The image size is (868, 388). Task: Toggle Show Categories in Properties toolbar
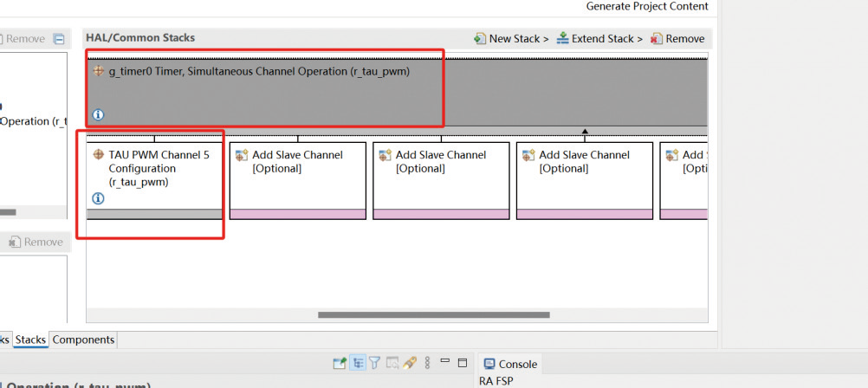(358, 363)
